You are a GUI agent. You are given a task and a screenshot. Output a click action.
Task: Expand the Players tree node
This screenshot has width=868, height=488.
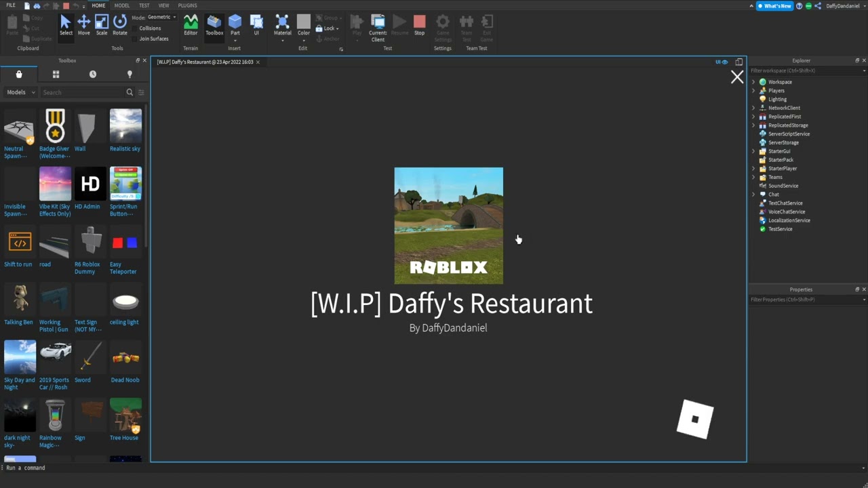click(753, 91)
